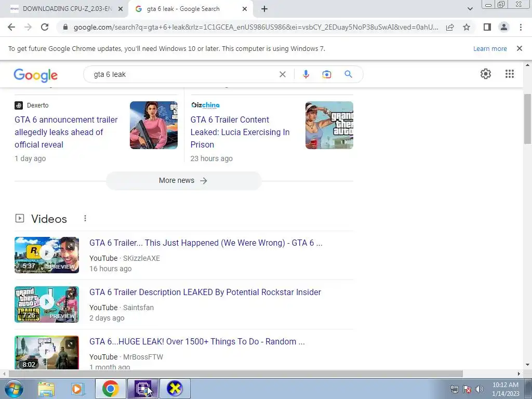The height and width of the screenshot is (399, 532).
Task: Click Learn more about Chrome updates
Action: (x=490, y=48)
